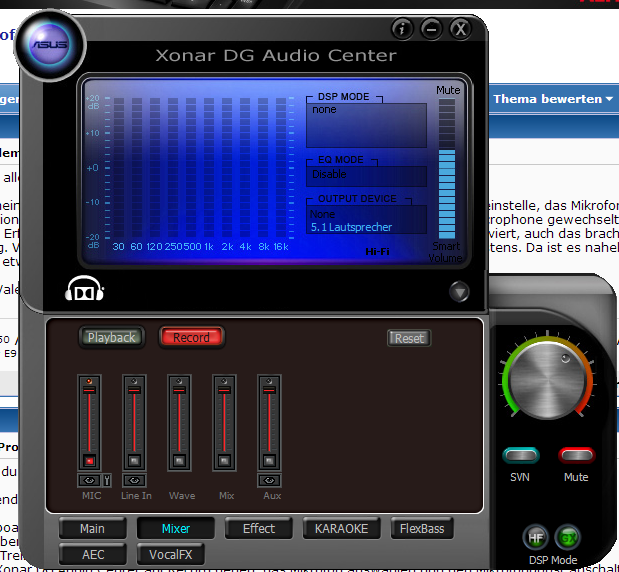Screen dimensions: 619x572
Task: Click the Mix channel top indicator light
Action: [224, 381]
